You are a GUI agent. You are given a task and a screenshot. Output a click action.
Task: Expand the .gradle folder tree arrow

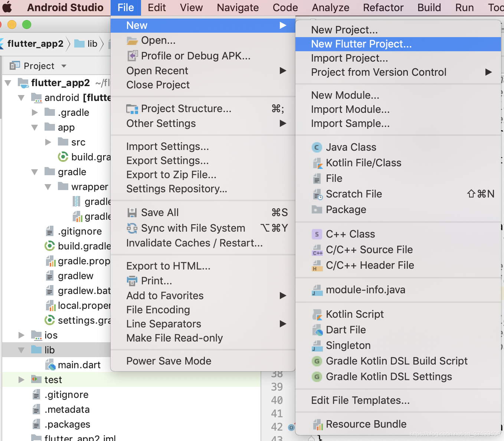pyautogui.click(x=35, y=112)
